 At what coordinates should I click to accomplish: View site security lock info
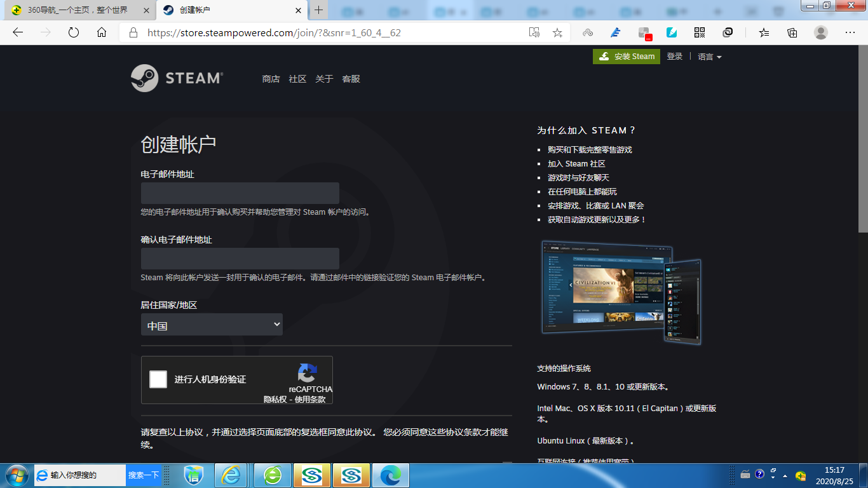coord(133,32)
